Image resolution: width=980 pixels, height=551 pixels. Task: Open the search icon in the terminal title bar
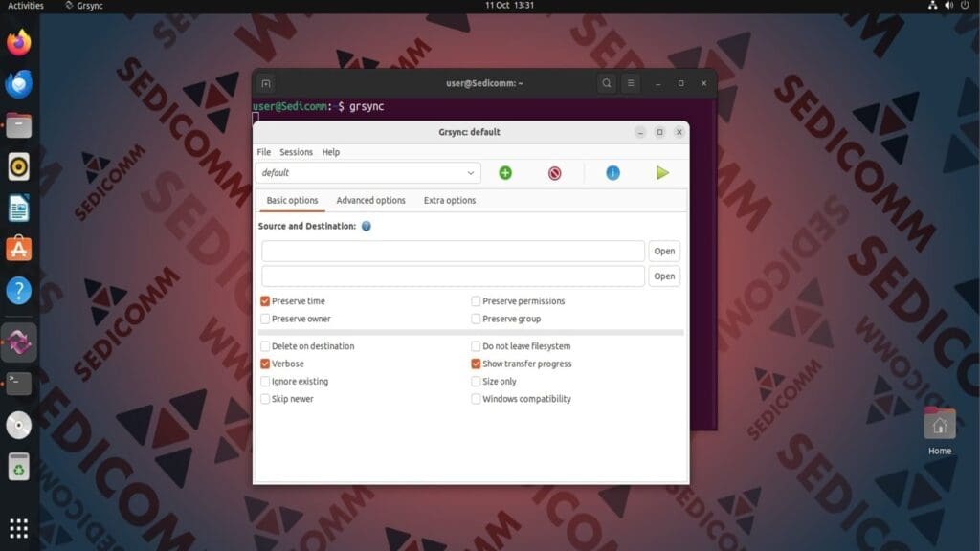(x=606, y=83)
